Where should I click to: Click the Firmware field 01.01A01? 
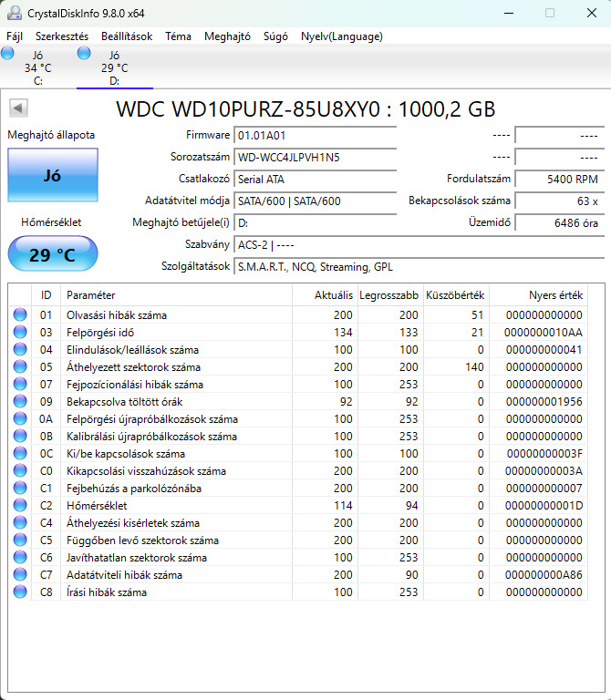[x=316, y=135]
